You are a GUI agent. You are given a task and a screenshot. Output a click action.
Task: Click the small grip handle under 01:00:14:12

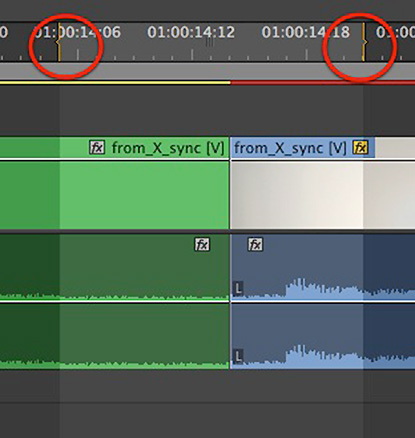pos(209,42)
